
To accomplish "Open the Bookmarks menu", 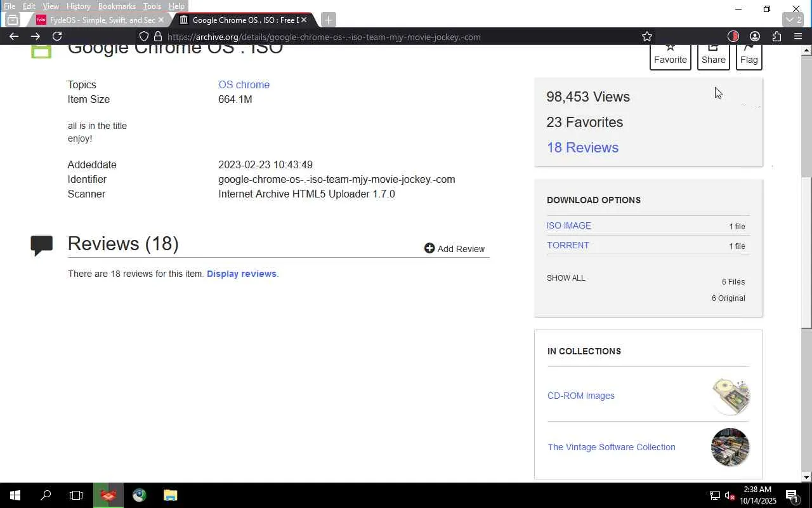I will 117,6.
